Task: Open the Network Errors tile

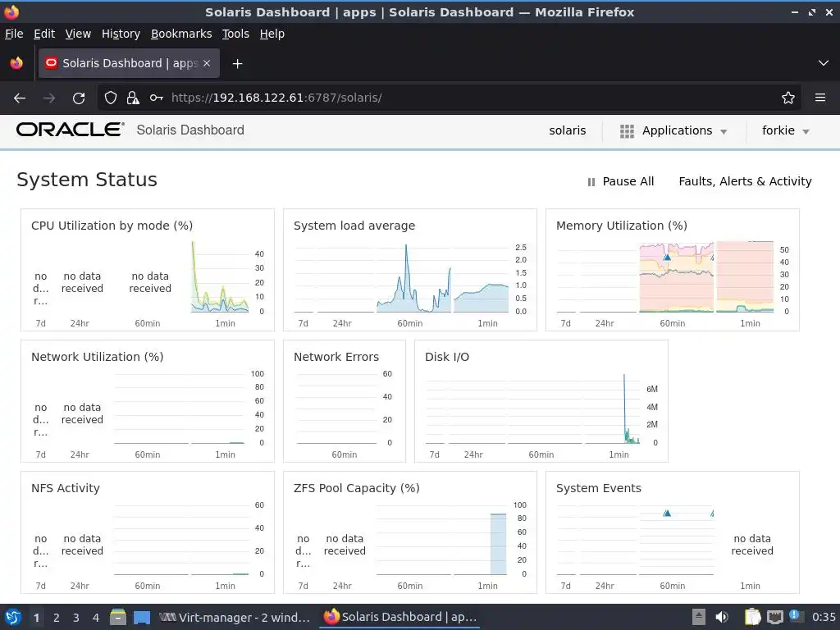Action: [345, 401]
